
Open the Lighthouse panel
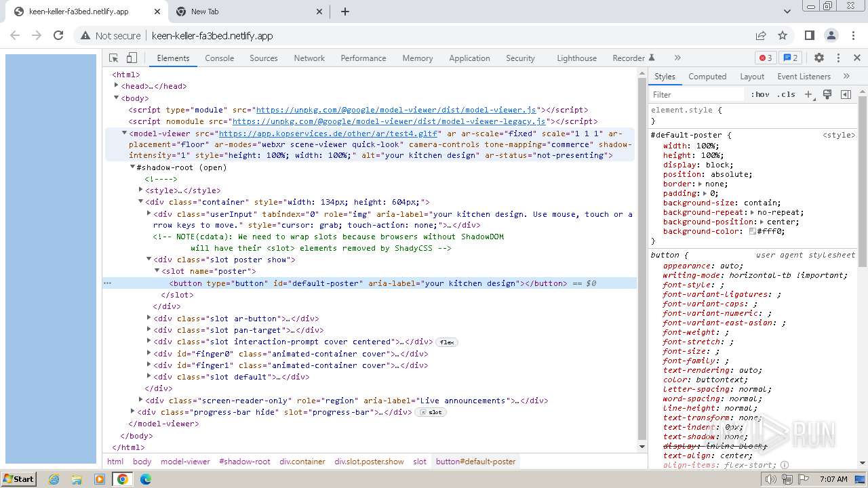tap(577, 58)
